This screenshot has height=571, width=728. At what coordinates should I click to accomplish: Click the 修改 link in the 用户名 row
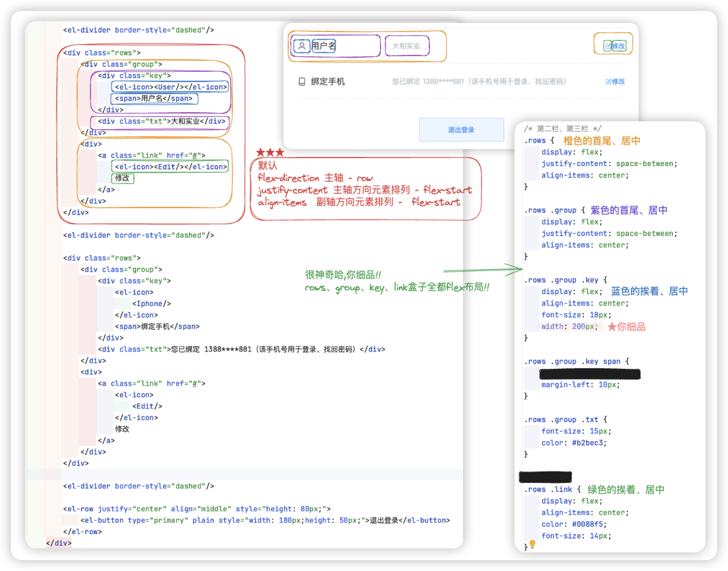coord(619,46)
